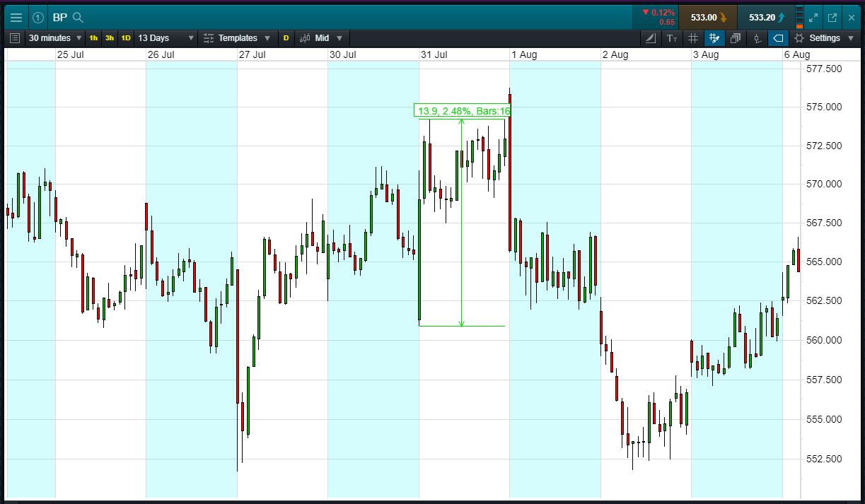Click the 575.000 price axis label

(824, 107)
